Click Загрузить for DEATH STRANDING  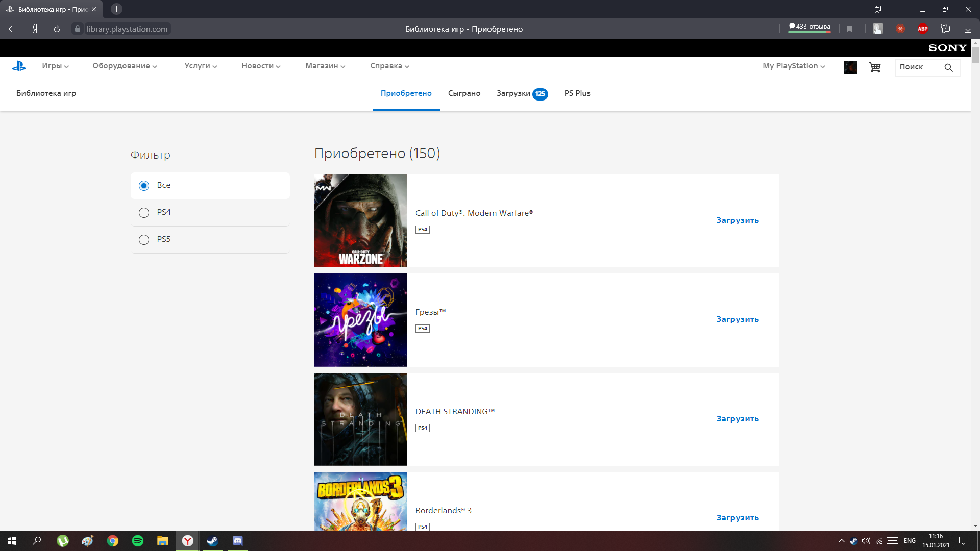[x=738, y=419]
